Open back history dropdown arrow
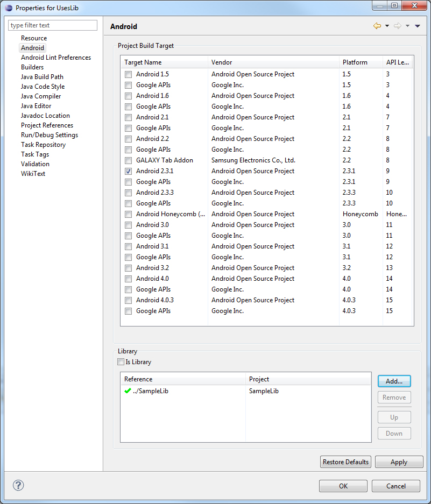The width and height of the screenshot is (431, 504). tap(387, 26)
